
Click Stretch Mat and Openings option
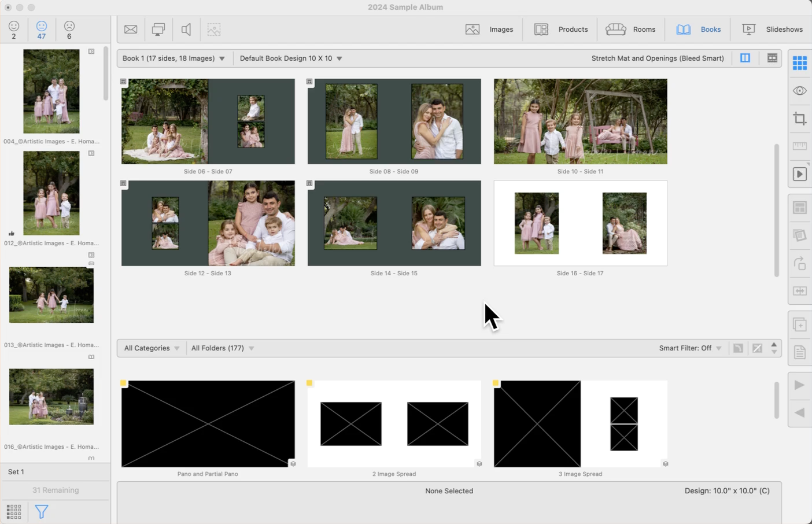pos(657,58)
